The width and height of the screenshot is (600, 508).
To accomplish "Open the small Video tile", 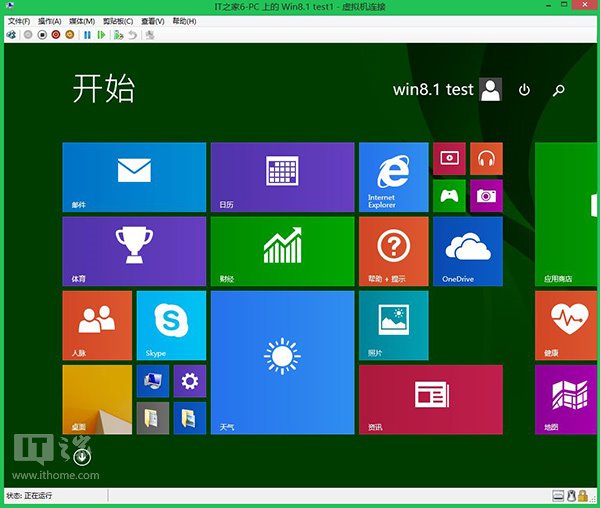I will point(450,158).
